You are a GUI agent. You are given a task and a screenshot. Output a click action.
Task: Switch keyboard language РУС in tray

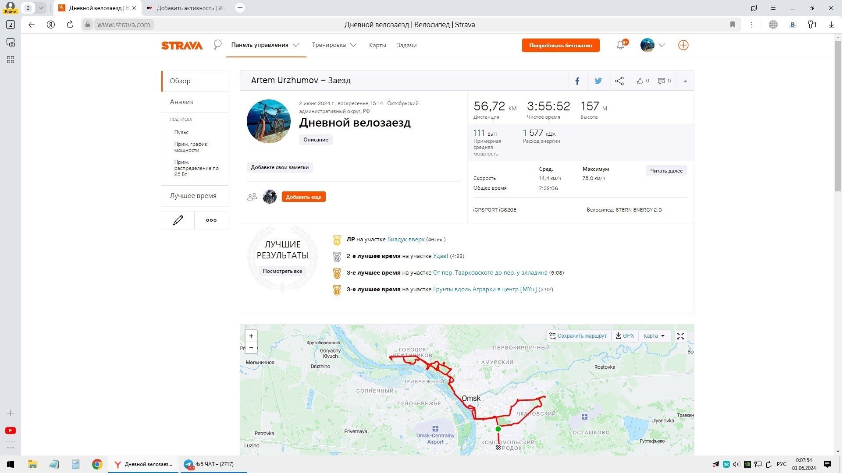tap(781, 464)
